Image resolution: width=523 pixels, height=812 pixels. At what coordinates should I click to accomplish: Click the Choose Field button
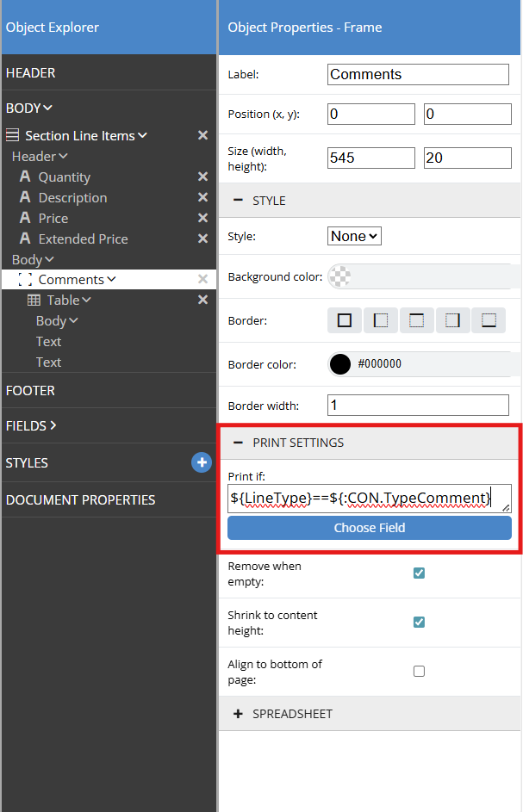[369, 528]
